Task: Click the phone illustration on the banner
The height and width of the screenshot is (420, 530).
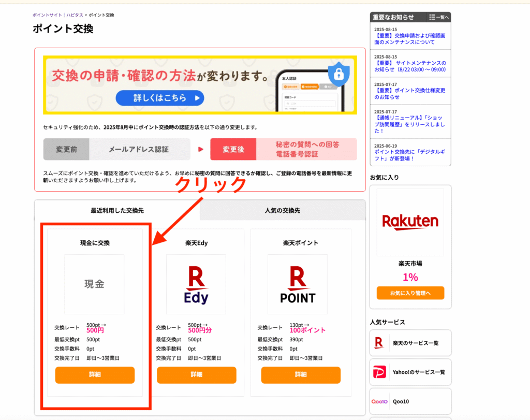Action: pos(310,91)
